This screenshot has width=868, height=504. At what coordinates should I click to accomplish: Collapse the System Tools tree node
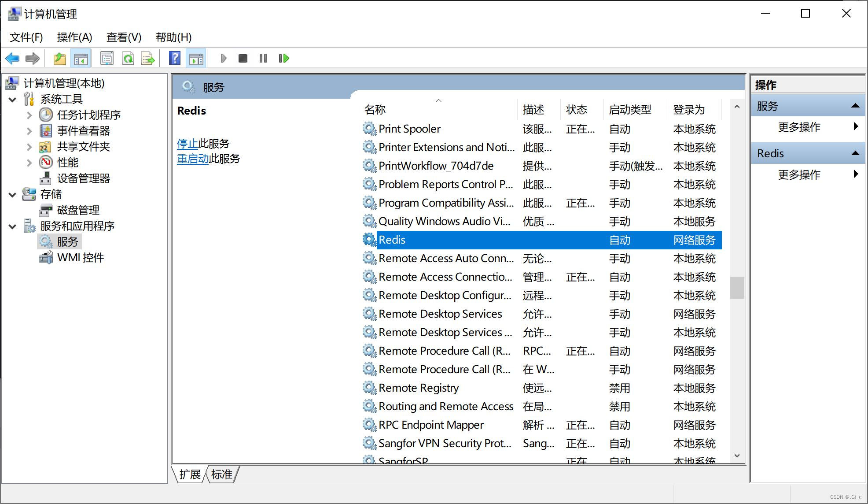point(13,100)
